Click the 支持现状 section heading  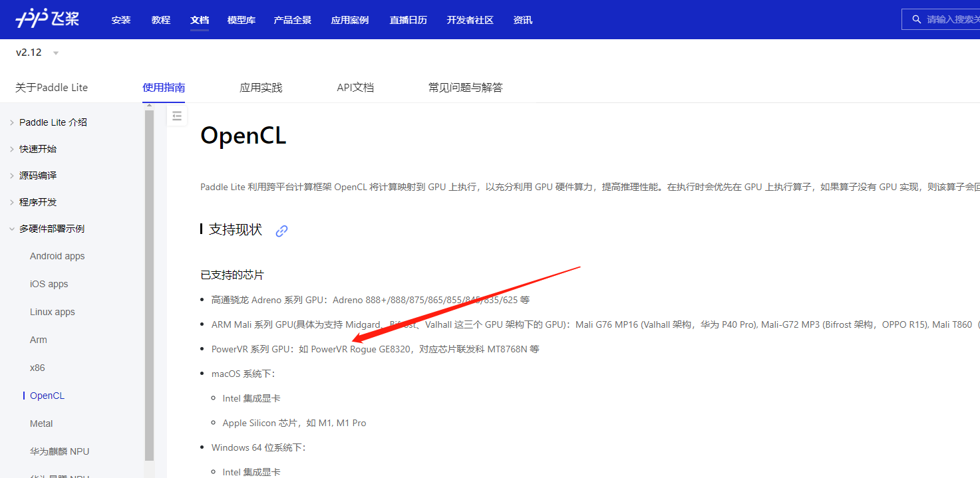click(x=236, y=230)
